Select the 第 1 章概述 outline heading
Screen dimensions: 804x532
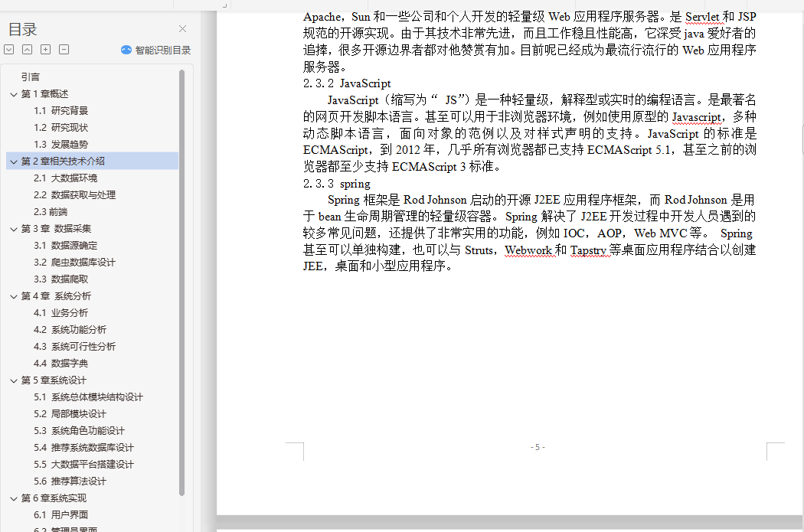[44, 94]
